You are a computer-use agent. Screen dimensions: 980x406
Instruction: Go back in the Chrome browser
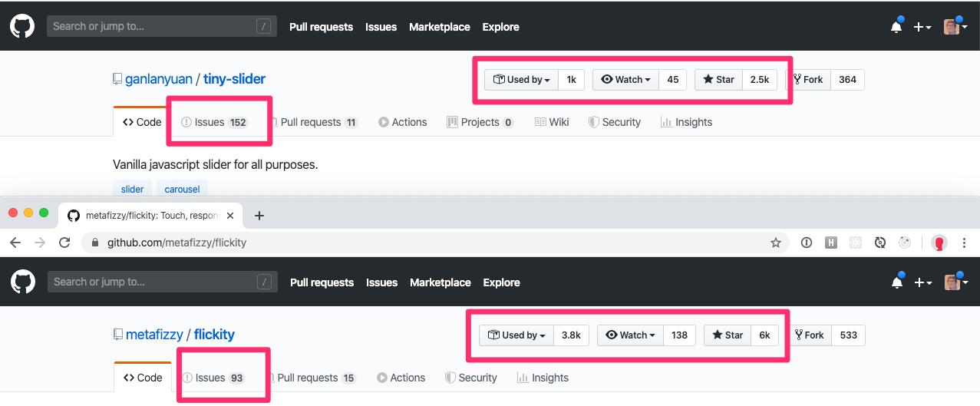click(x=15, y=243)
